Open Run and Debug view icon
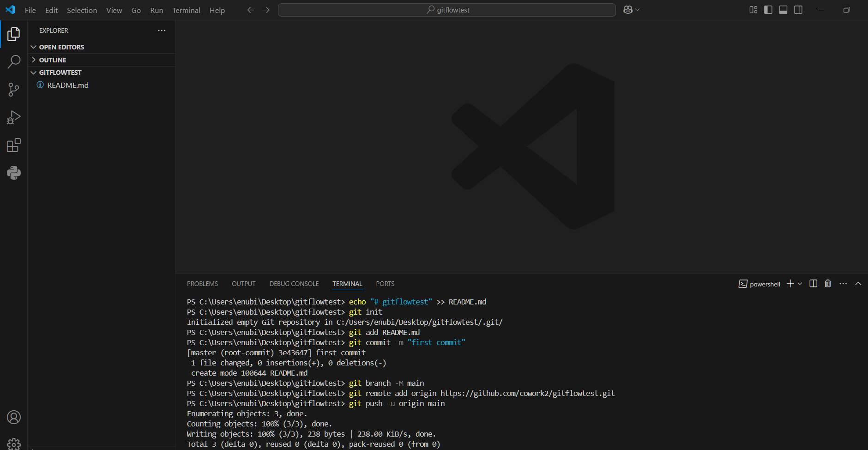Image resolution: width=868 pixels, height=450 pixels. [x=14, y=117]
